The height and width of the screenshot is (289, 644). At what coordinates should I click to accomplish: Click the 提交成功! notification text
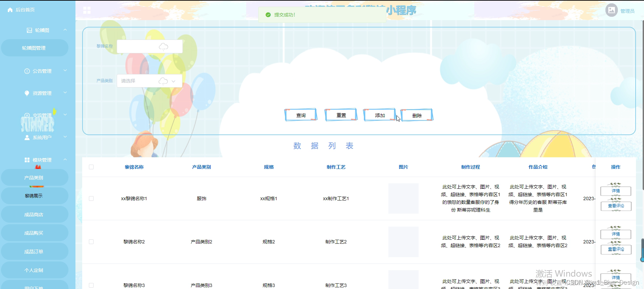pos(285,15)
